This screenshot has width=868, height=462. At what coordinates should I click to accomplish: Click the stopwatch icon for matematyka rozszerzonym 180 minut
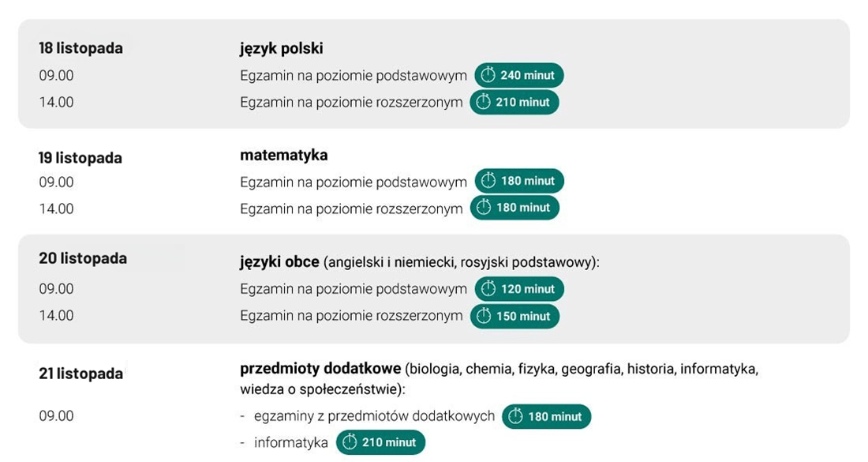click(485, 208)
